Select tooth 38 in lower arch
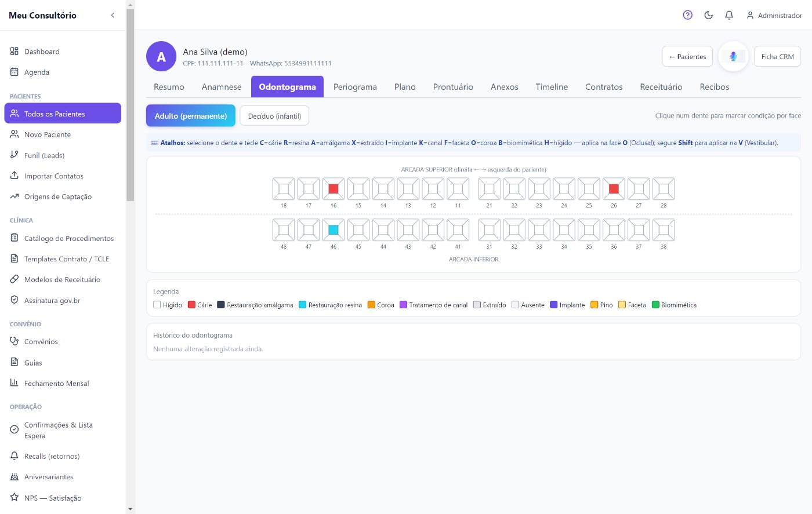812x514 pixels. [x=664, y=230]
